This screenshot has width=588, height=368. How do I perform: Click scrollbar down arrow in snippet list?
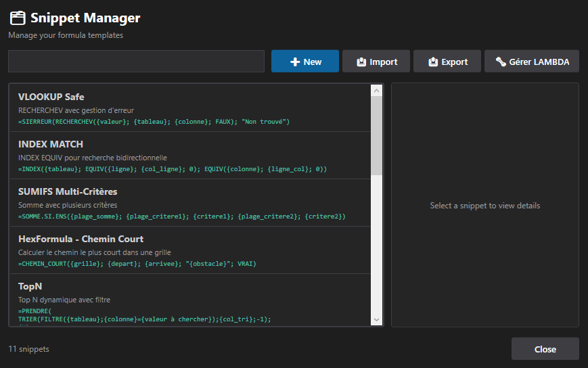point(376,320)
